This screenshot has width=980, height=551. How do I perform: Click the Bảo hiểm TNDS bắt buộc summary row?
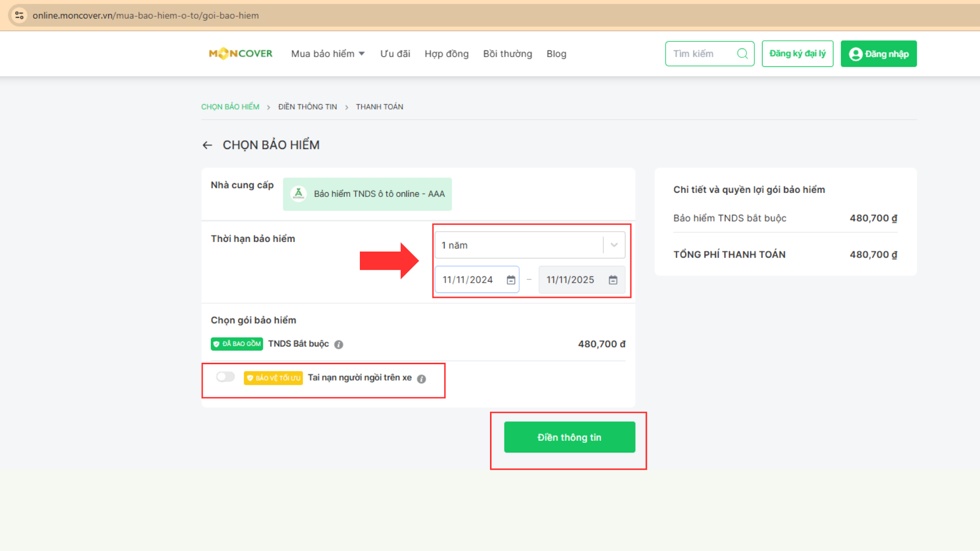coord(785,218)
